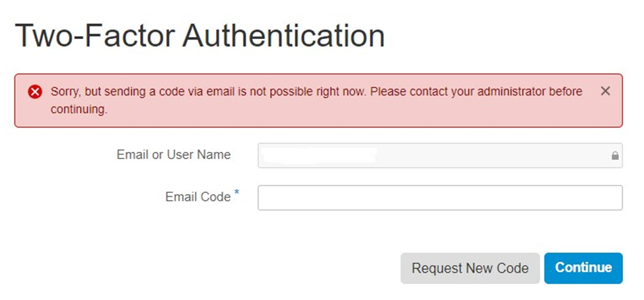The height and width of the screenshot is (300, 644).
Task: Click the red error circle icon
Action: tap(35, 92)
